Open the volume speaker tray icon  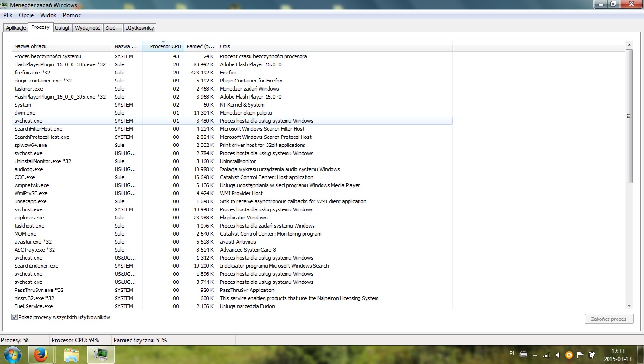coord(558,355)
